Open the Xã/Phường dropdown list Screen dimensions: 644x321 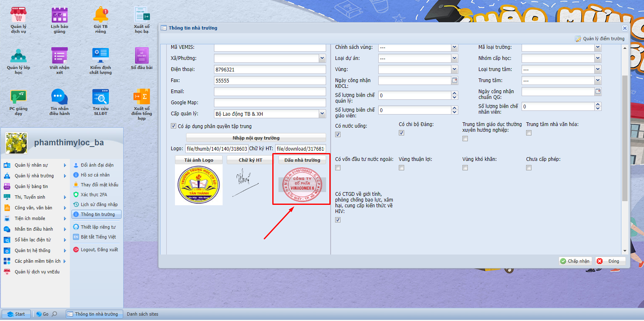[x=322, y=58]
